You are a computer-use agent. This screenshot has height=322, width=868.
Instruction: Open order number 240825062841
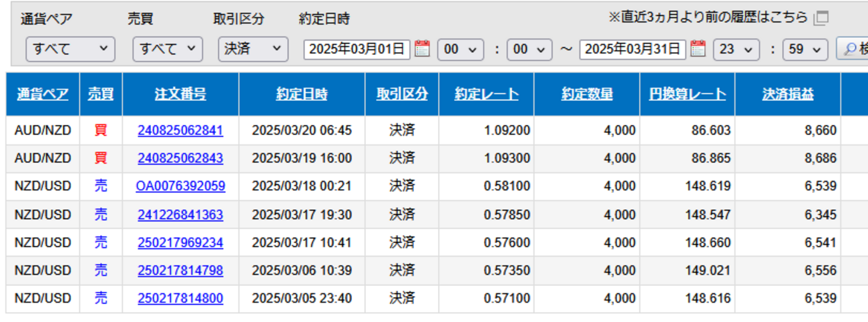pyautogui.click(x=180, y=130)
